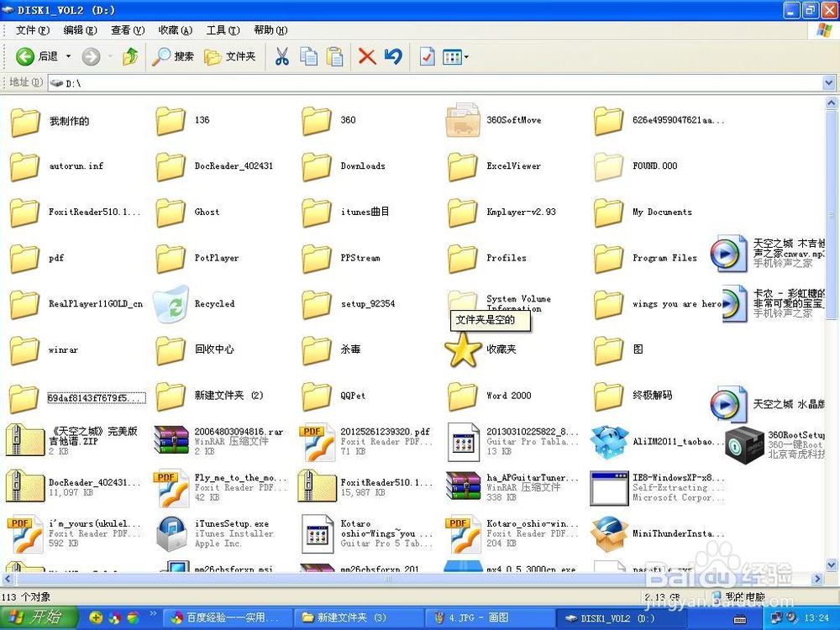Expand the quick launch chevron
This screenshot has width=840, height=630.
[x=153, y=615]
